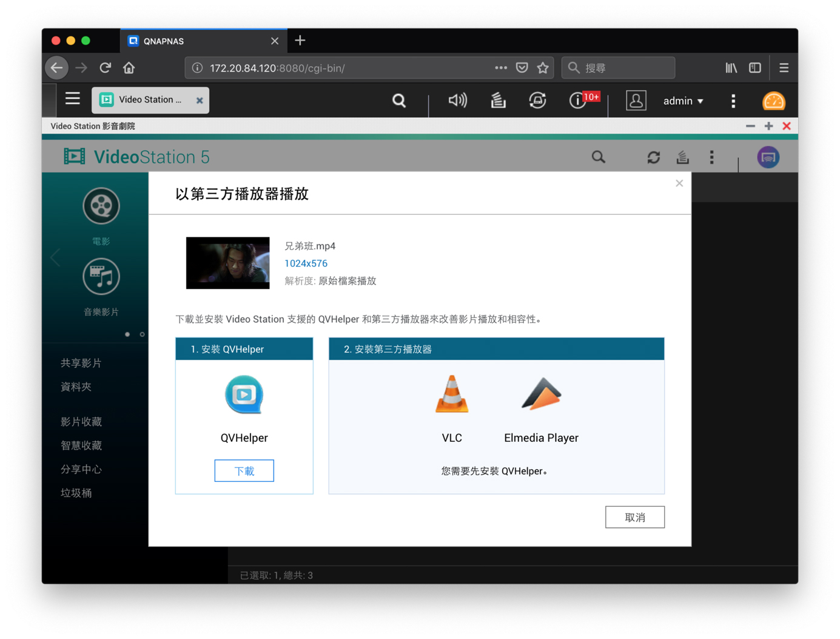Click the Pocket save icon

[522, 68]
